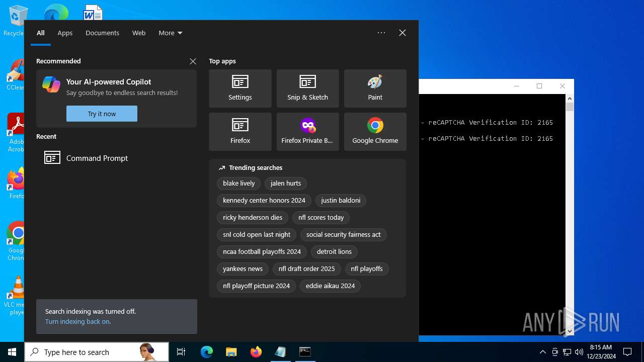Minimize the console window
The width and height of the screenshot is (644, 362).
coord(516,86)
